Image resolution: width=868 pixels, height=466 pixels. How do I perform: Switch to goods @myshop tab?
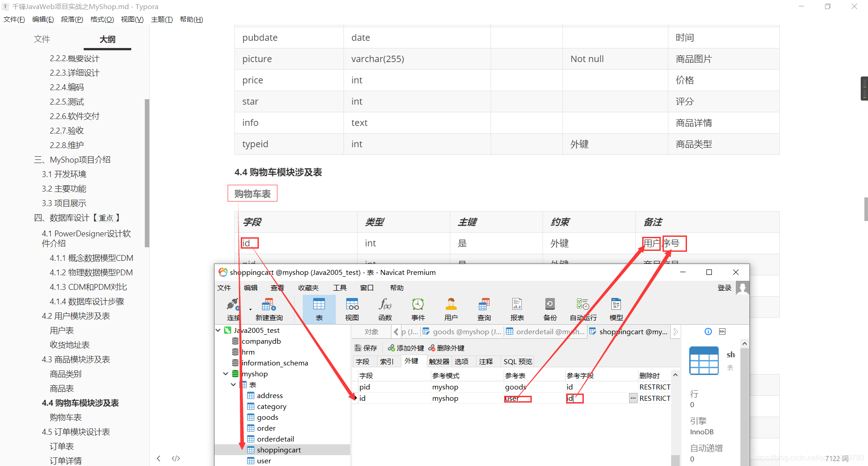click(462, 331)
